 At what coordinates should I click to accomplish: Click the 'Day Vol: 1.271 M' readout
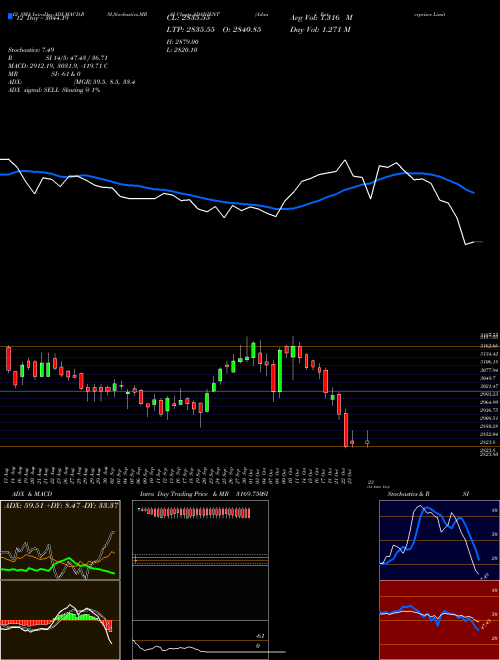tap(320, 30)
